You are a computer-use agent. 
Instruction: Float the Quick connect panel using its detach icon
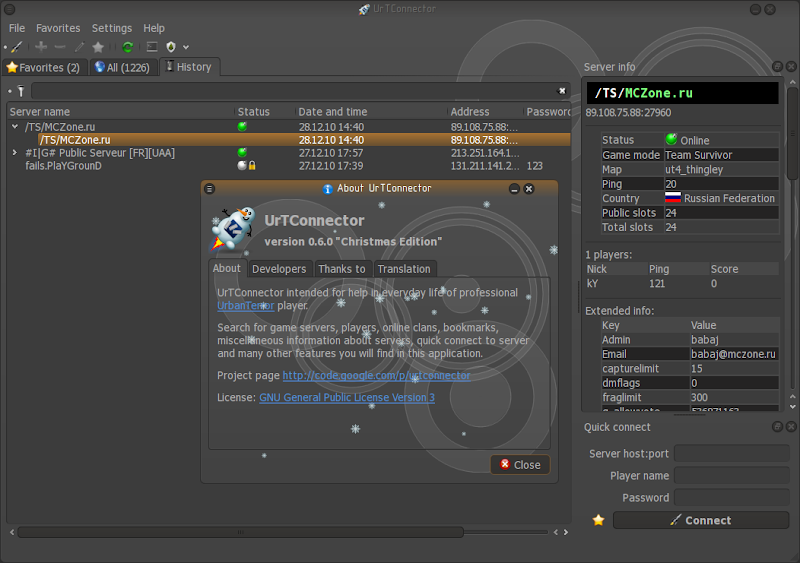777,426
